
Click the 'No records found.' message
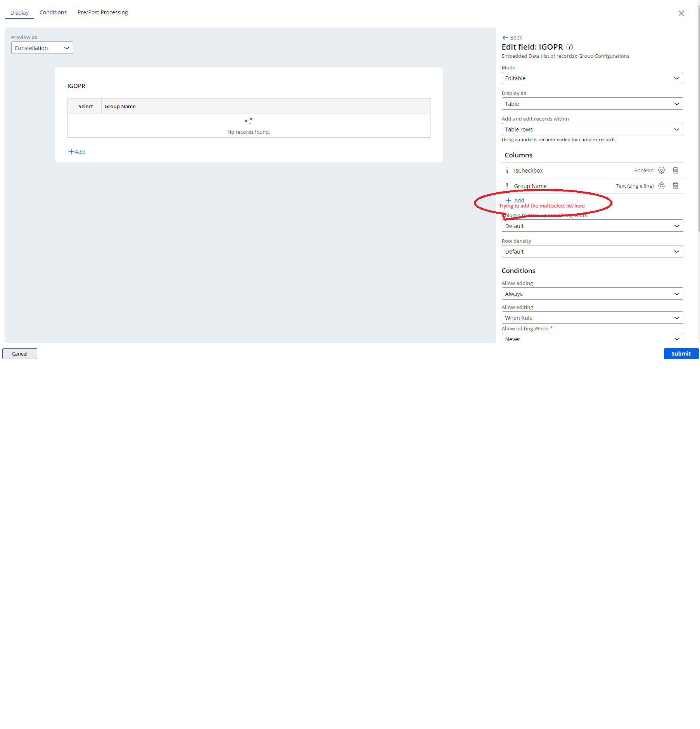click(x=249, y=132)
